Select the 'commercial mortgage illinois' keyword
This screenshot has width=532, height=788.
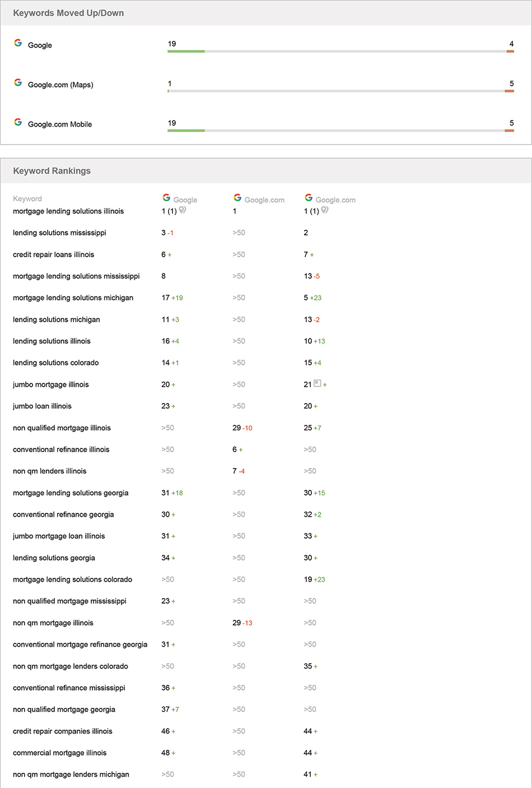click(x=60, y=753)
